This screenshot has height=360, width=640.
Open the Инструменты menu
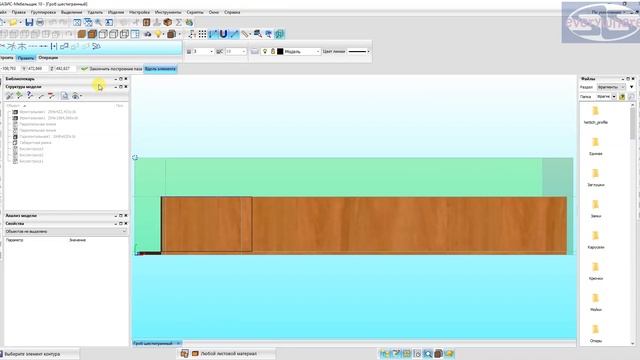click(x=168, y=12)
